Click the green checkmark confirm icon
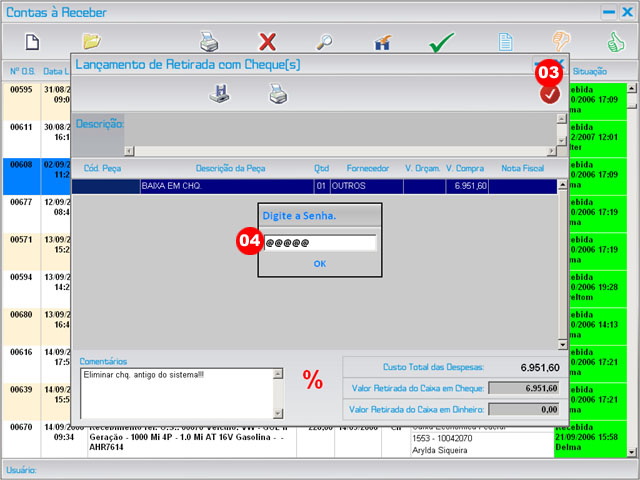 click(441, 42)
